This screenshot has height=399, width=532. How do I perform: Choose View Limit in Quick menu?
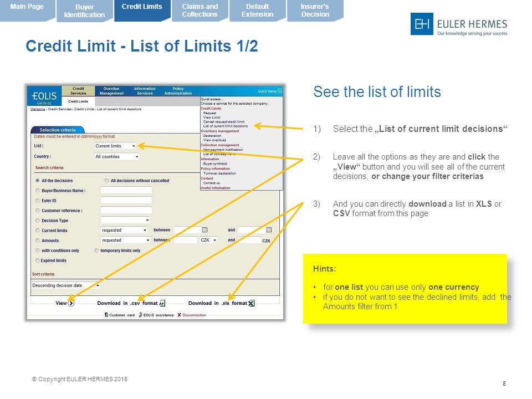click(x=212, y=117)
